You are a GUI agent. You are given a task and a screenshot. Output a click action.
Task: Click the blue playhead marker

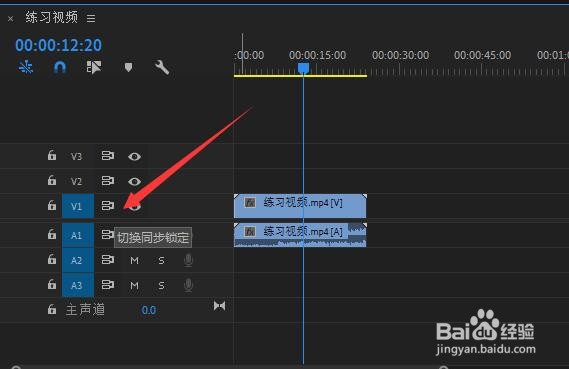(x=303, y=68)
